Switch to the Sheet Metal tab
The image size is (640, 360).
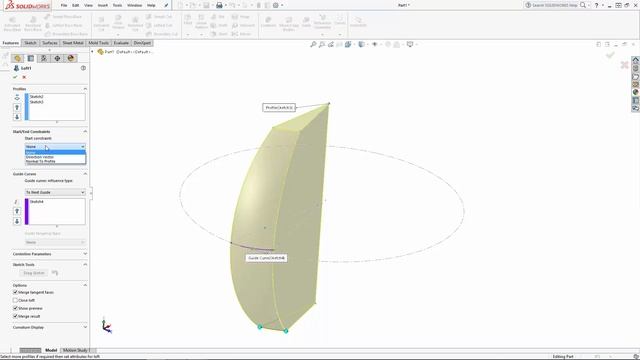[73, 43]
